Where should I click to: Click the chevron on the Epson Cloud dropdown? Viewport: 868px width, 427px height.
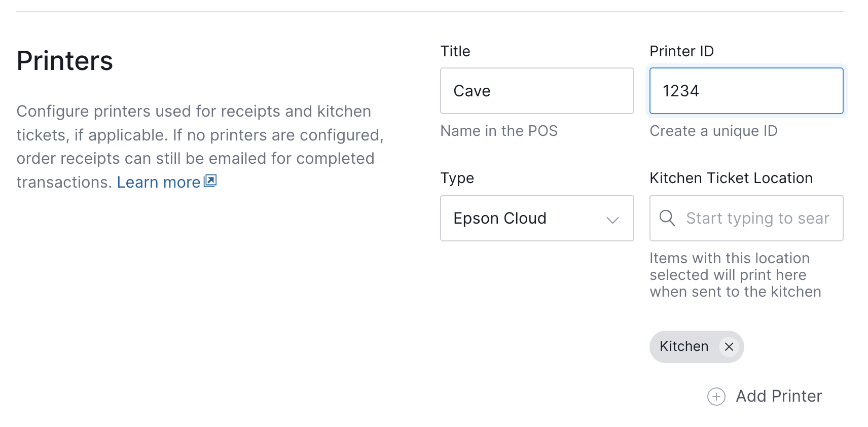coord(612,220)
